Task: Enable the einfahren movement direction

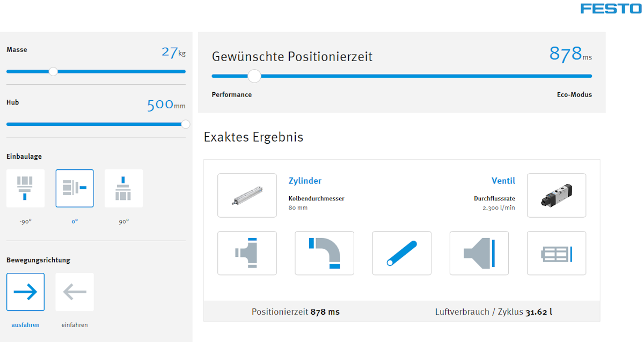Action: [74, 292]
